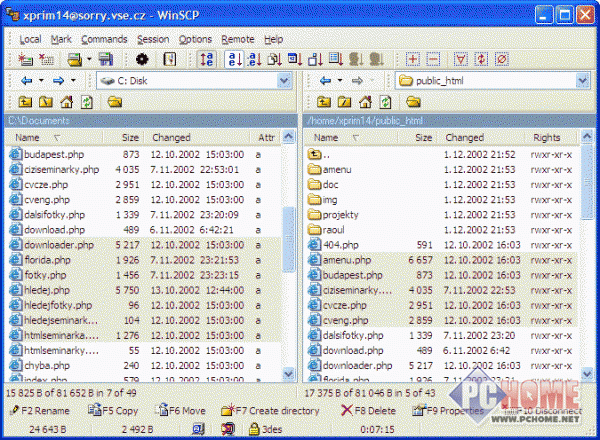Click the 3des lock status icon
This screenshot has height=440, width=600.
point(254,429)
